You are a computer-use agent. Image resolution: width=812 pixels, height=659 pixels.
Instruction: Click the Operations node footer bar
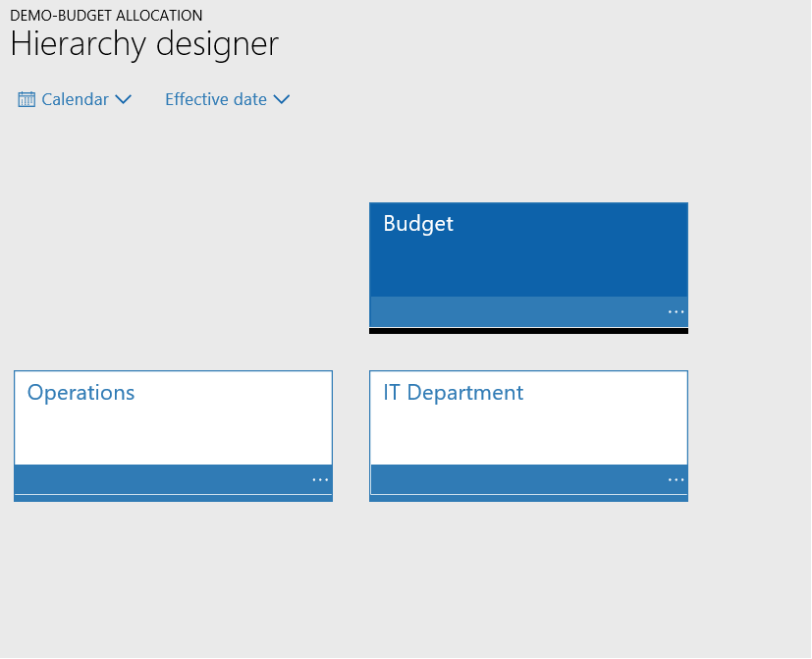(173, 478)
